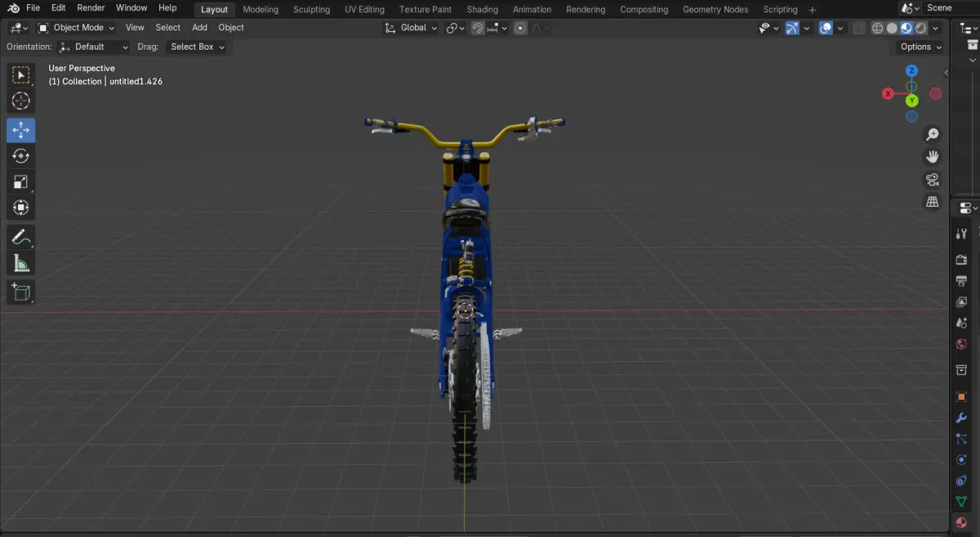Open the Material properties sphere icon
This screenshot has height=537, width=980.
[962, 522]
